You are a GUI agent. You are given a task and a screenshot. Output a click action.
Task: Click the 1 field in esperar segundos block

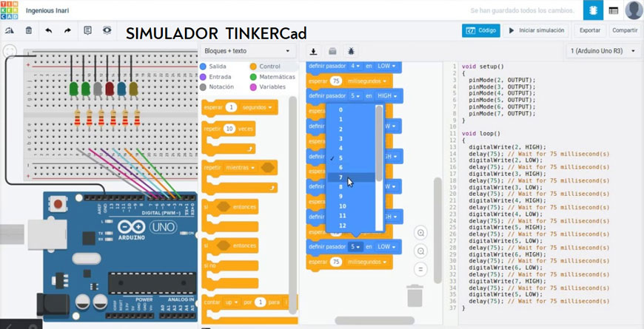[x=232, y=107]
